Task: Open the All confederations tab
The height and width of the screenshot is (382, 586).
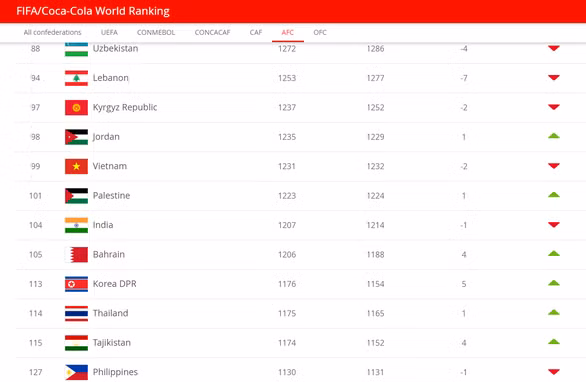Action: [52, 33]
